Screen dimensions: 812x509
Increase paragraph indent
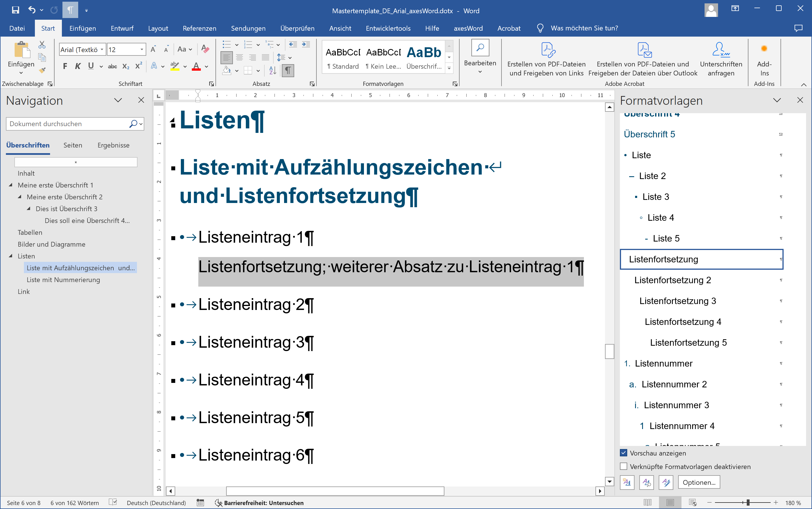306,44
